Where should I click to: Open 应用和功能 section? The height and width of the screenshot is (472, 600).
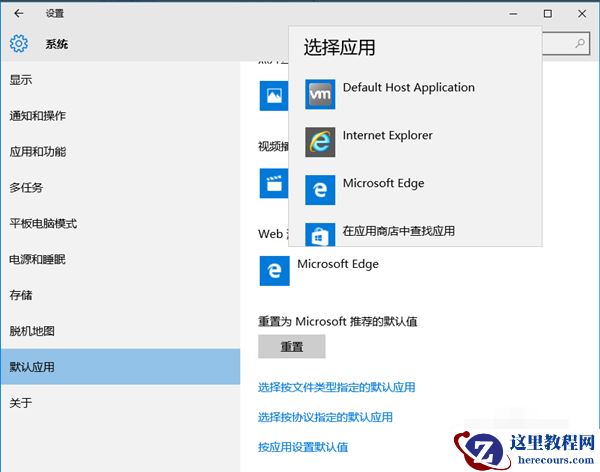point(120,152)
